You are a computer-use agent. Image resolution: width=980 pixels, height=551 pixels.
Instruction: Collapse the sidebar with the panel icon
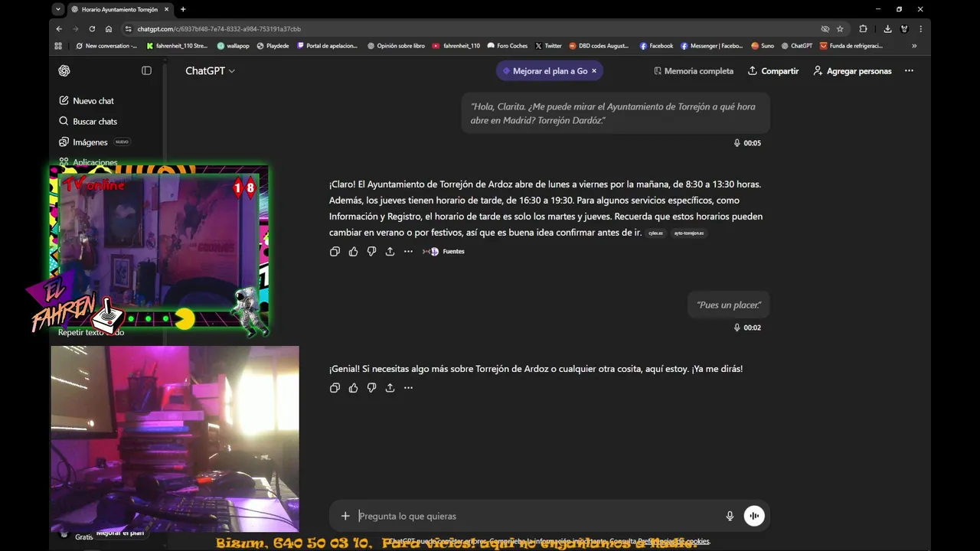click(x=146, y=70)
